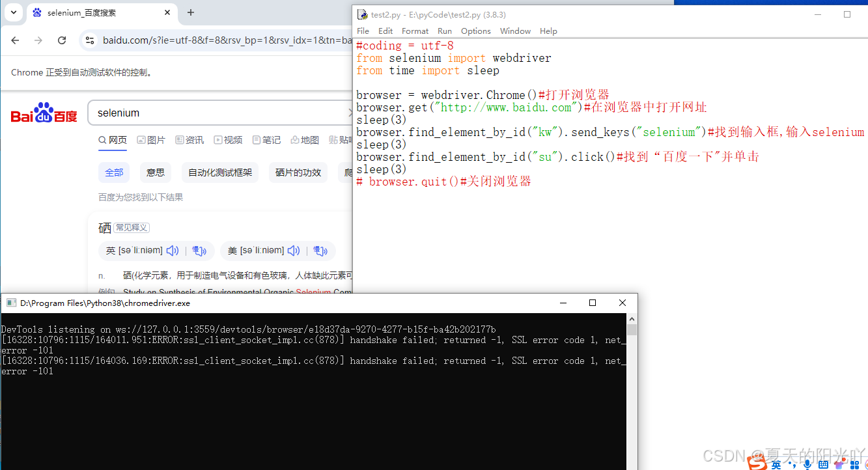Click the 'from time import sleep' line
The image size is (868, 470).
(x=428, y=70)
